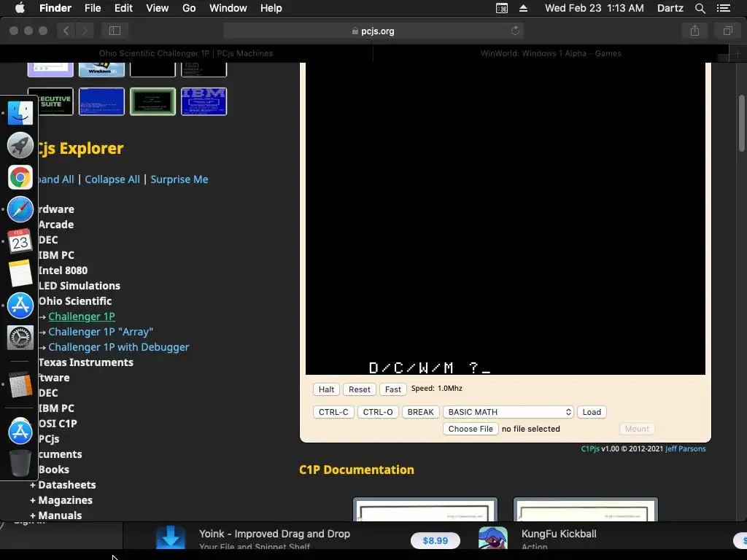Screen dimensions: 747x560
Task: Open Calendar icon showing 23
Action: click(x=20, y=241)
